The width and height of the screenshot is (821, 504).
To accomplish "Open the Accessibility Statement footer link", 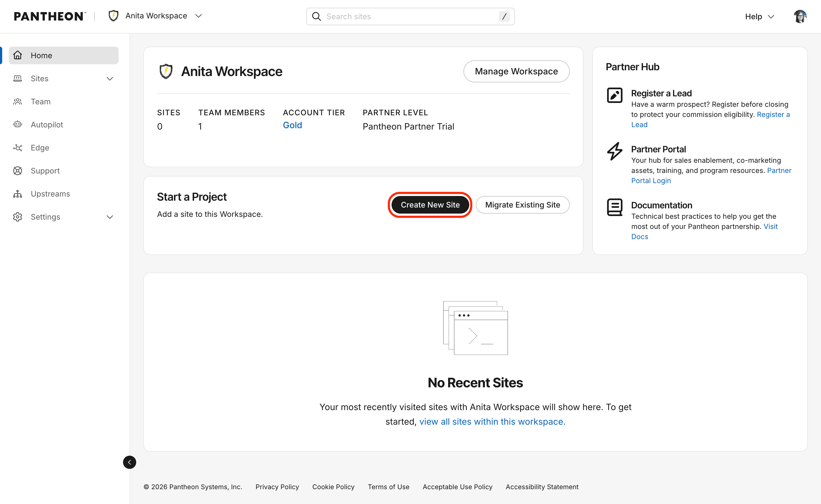I will click(x=542, y=487).
